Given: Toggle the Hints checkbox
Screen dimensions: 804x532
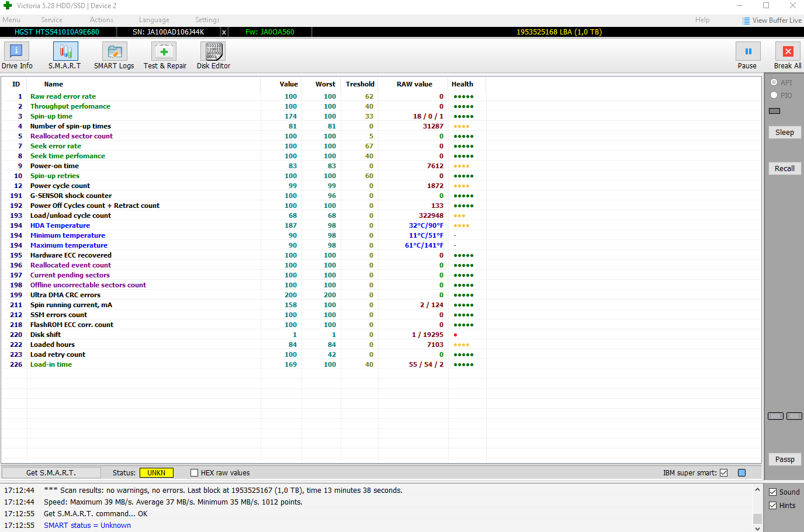Looking at the screenshot, I should (x=773, y=506).
